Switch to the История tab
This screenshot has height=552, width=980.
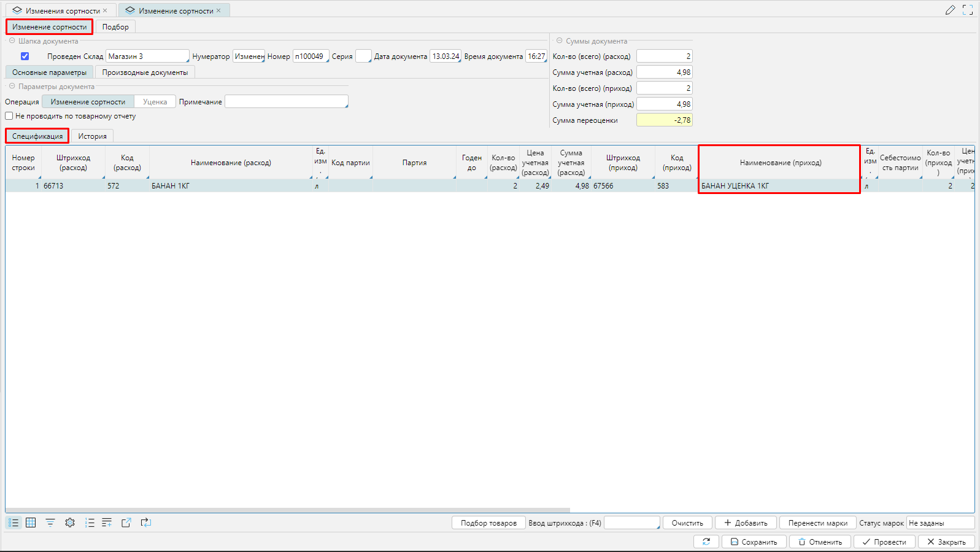click(x=92, y=136)
